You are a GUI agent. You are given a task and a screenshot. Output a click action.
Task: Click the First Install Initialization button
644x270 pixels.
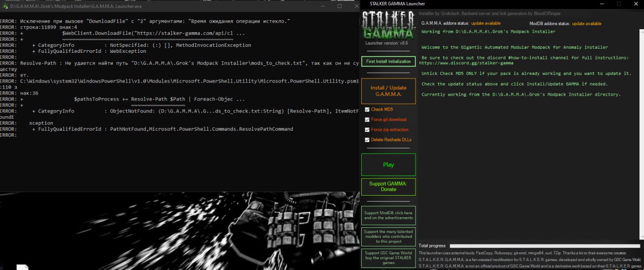point(388,61)
